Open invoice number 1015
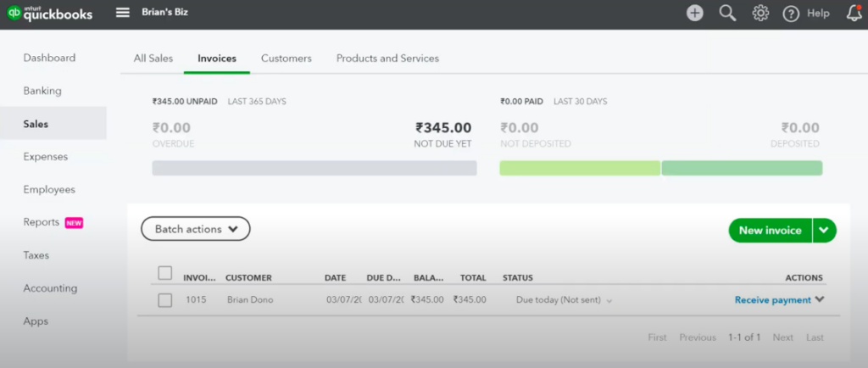Image resolution: width=868 pixels, height=368 pixels. (196, 300)
